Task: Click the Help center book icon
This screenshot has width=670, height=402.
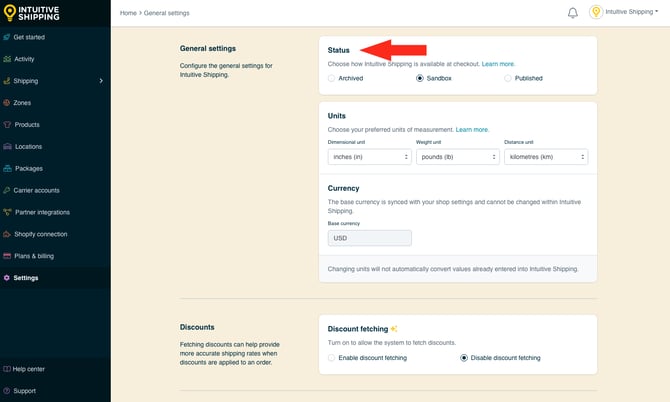Action: click(x=6, y=369)
